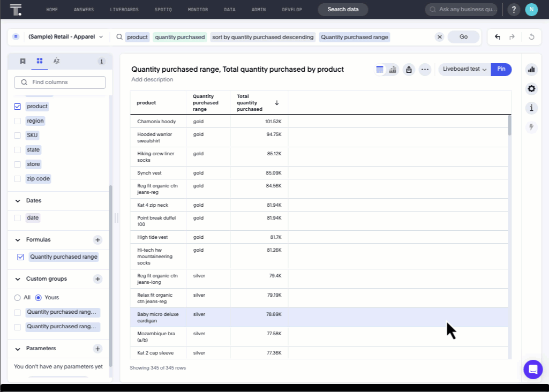Click the more options ellipsis
This screenshot has width=549, height=392.
[425, 70]
